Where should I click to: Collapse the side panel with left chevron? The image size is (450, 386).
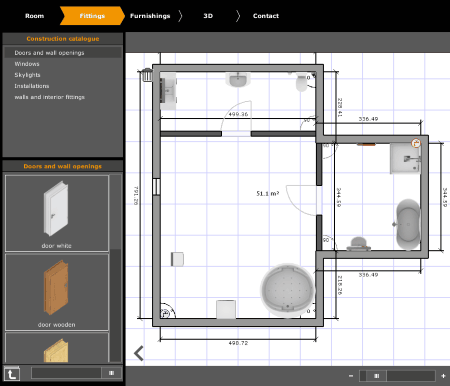point(139,353)
